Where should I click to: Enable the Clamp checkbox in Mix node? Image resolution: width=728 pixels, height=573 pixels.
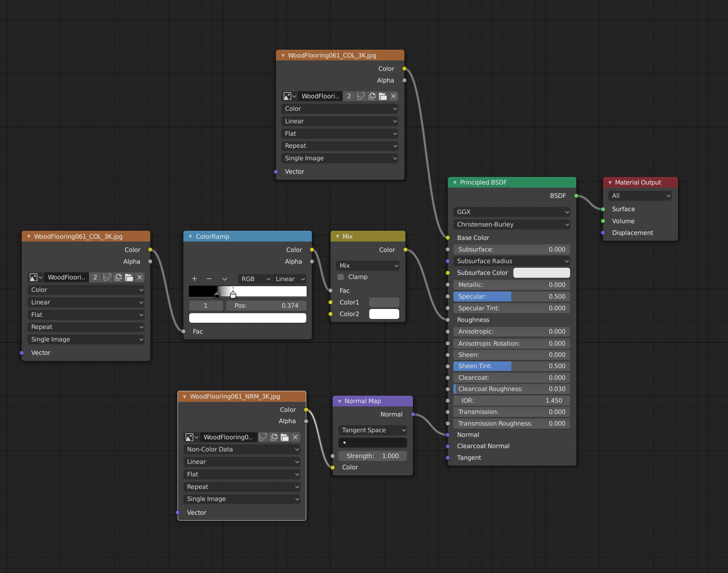341,277
